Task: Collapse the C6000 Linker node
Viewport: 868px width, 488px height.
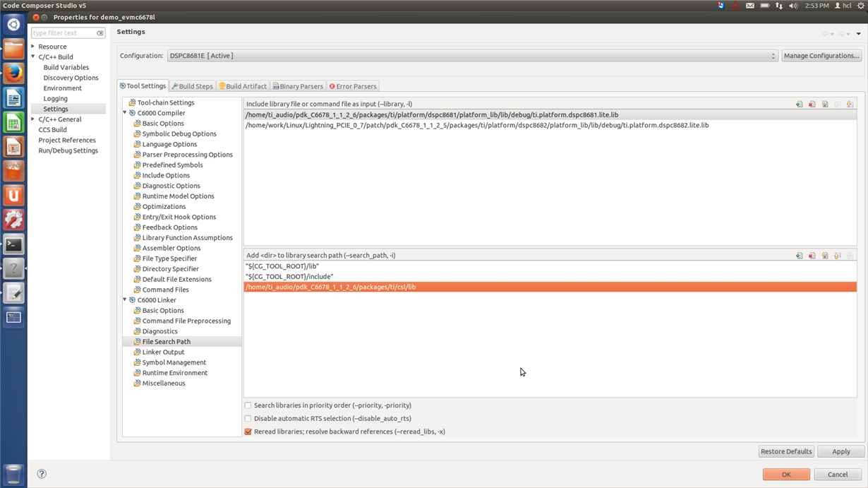Action: [125, 300]
